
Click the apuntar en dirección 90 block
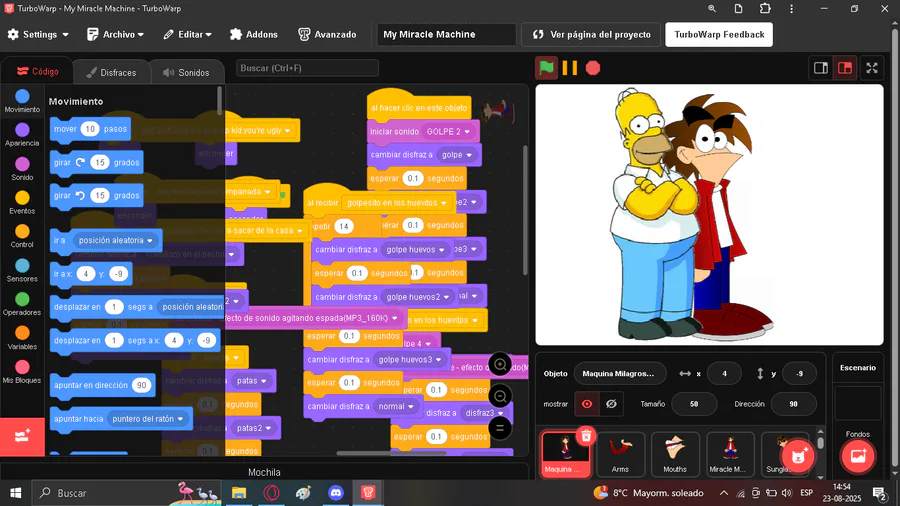pyautogui.click(x=102, y=385)
